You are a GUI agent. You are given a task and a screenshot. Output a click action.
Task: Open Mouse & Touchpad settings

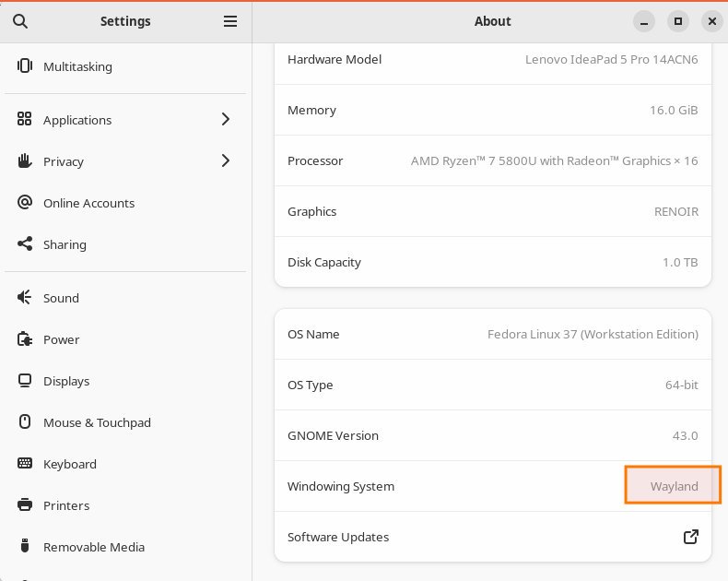pos(97,422)
